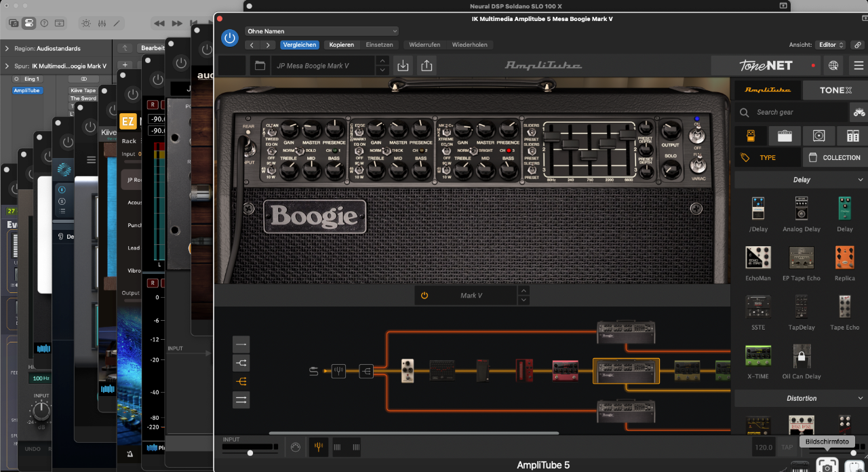Toggle the TYPE gear filter
This screenshot has height=472, width=868.
click(766, 157)
